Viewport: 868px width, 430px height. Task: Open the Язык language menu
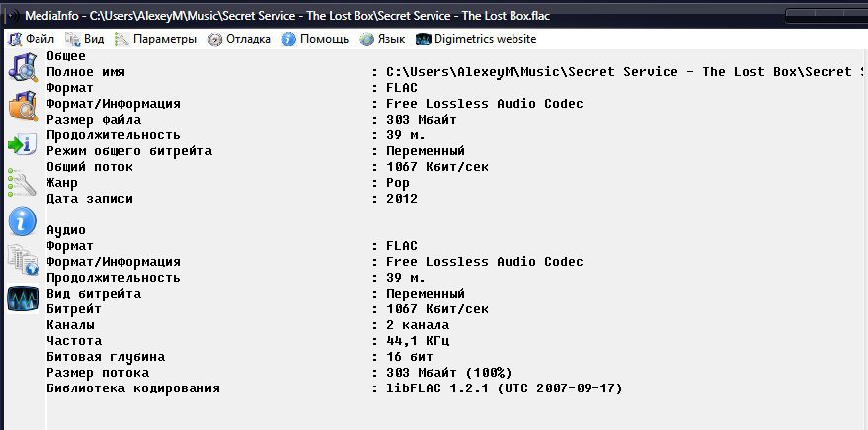382,39
